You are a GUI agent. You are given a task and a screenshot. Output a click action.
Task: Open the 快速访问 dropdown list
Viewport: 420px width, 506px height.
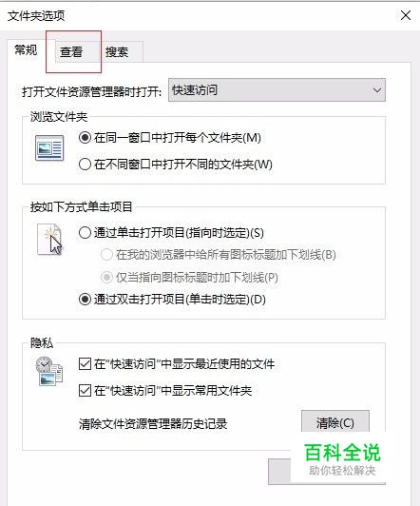(x=277, y=90)
